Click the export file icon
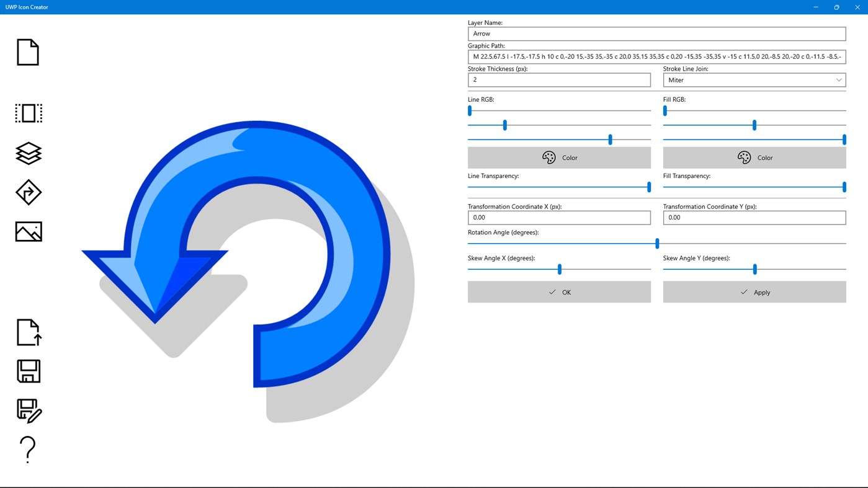 pyautogui.click(x=28, y=332)
